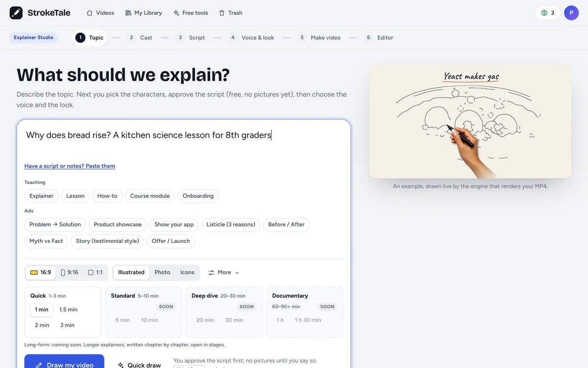
Task: Click the 'Long-form: coming soon' note
Action: tap(125, 345)
